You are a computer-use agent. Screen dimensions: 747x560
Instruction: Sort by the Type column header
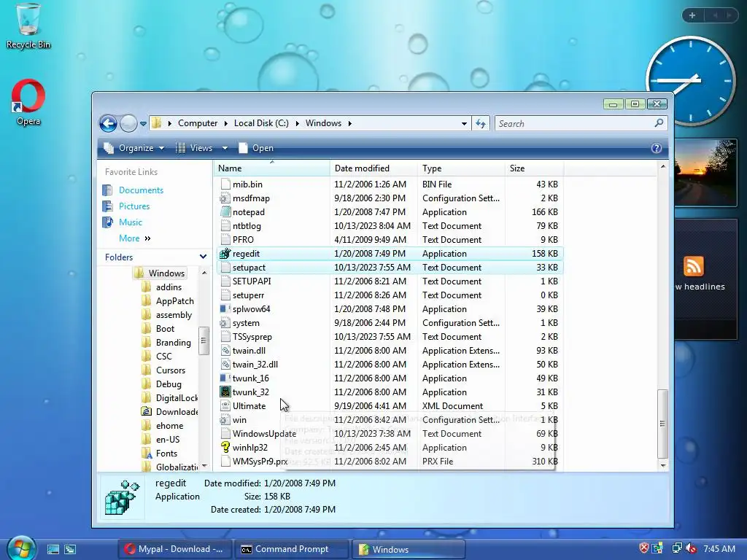click(461, 168)
